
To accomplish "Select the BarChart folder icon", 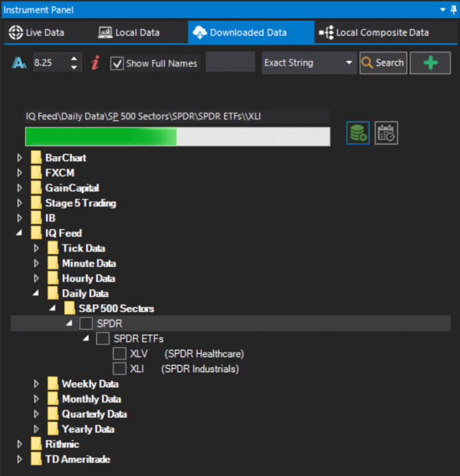I will (36, 157).
